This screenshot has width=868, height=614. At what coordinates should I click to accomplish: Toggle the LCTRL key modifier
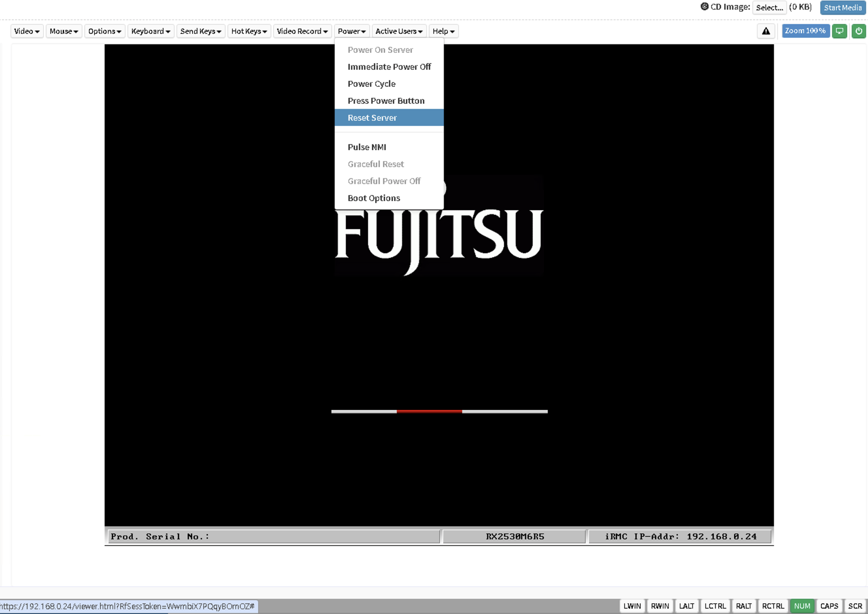pos(715,606)
